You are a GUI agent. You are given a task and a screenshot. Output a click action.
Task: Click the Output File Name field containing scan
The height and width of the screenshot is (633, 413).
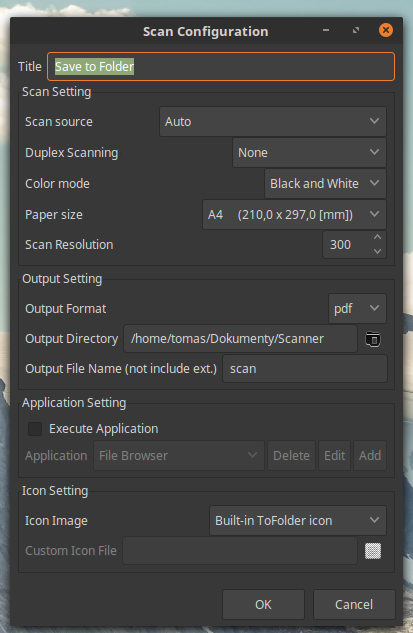click(x=305, y=369)
